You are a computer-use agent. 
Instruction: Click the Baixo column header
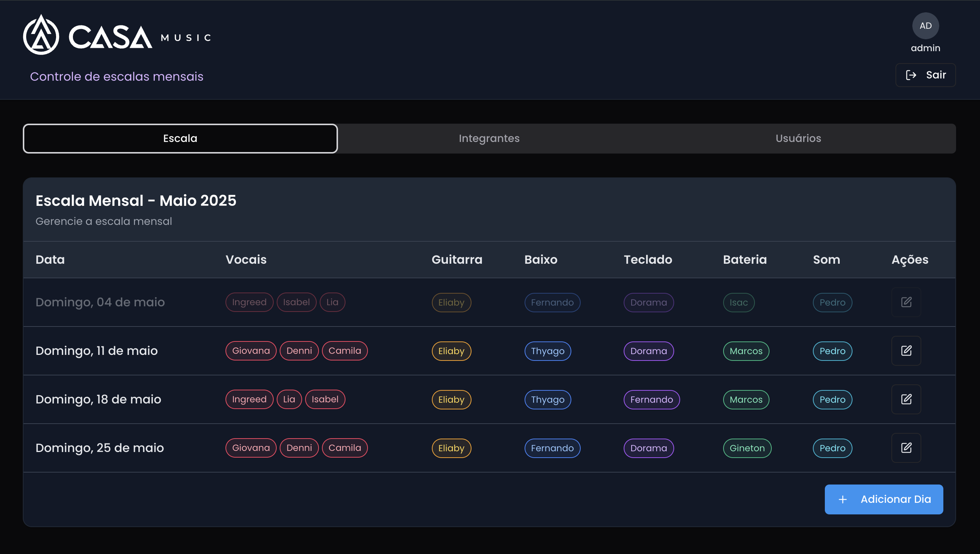(541, 260)
